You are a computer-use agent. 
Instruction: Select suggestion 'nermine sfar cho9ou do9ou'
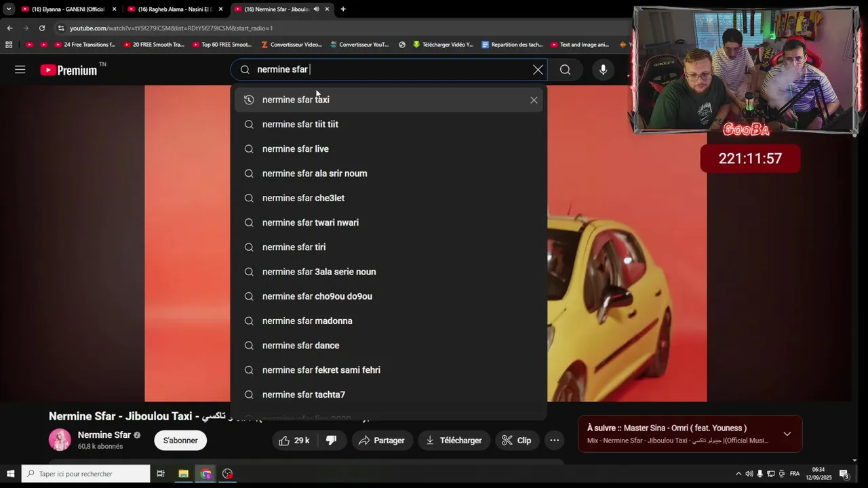388,296
